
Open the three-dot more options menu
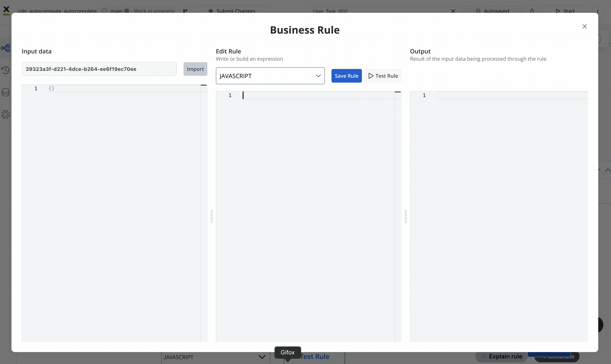598,11
